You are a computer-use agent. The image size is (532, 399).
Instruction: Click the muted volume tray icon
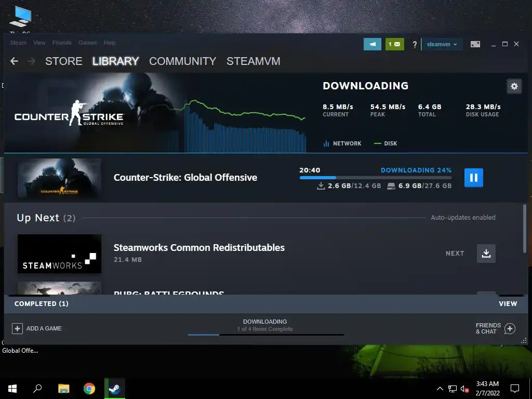[x=464, y=389]
